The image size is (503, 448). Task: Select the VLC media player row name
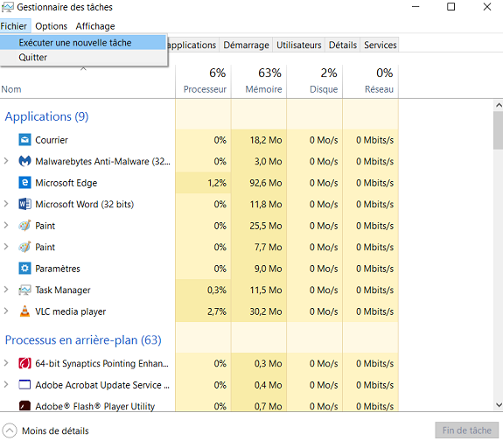tap(71, 311)
